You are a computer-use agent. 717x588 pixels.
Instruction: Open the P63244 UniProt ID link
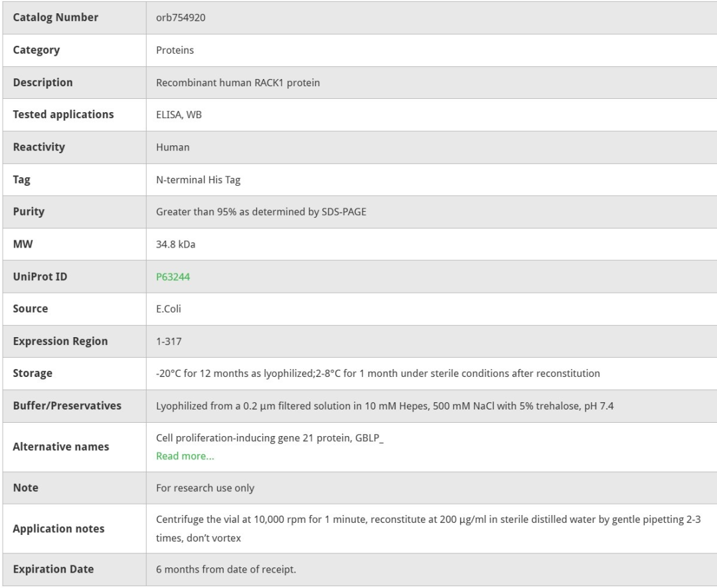pos(173,277)
